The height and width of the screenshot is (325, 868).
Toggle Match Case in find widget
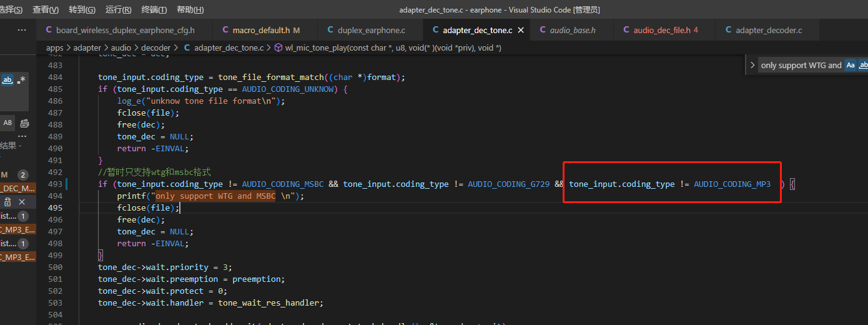click(850, 65)
